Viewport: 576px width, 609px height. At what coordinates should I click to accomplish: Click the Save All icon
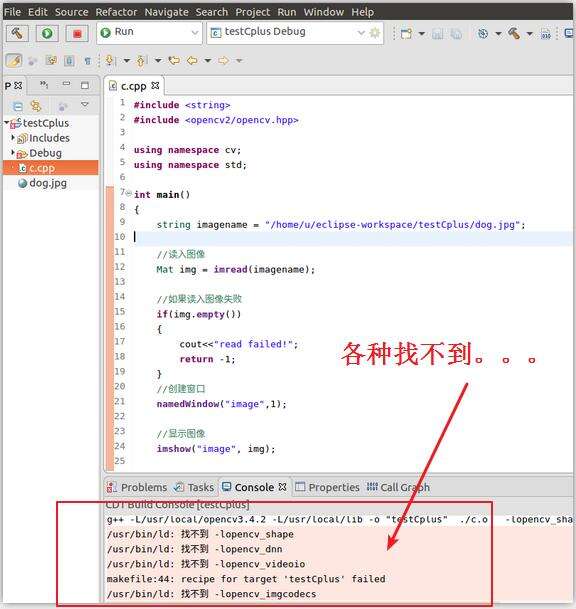point(456,34)
